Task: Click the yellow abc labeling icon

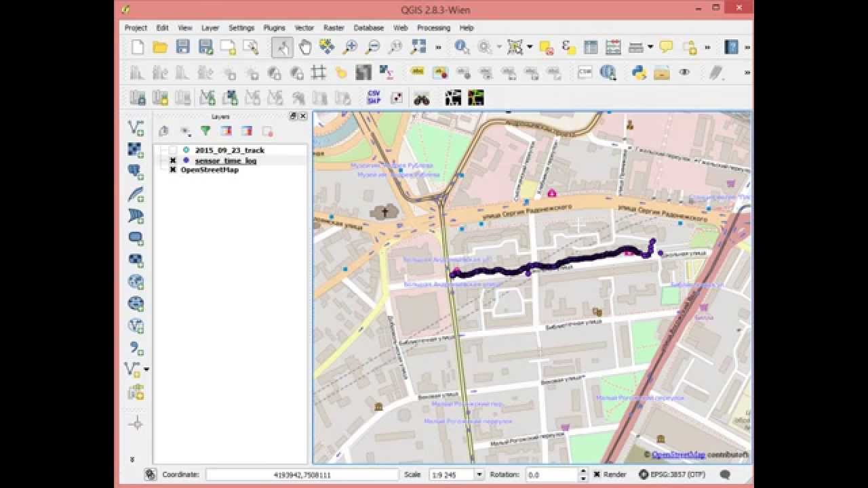Action: 417,73
